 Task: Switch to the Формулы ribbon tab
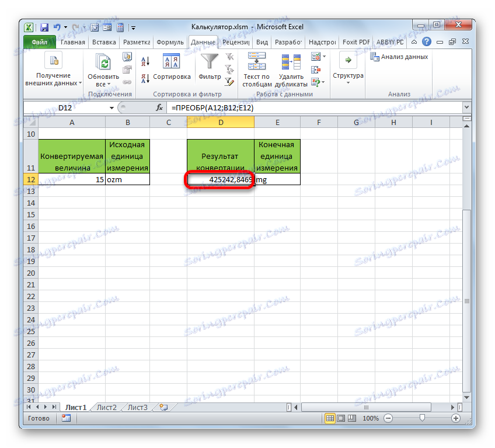[170, 42]
